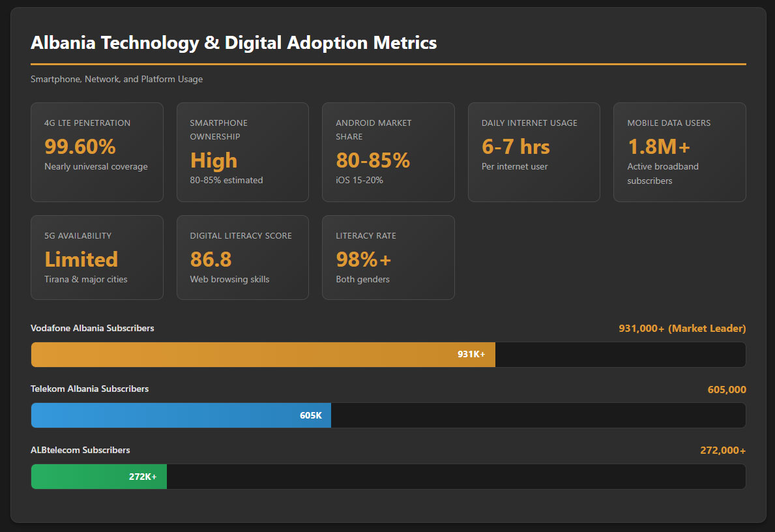Viewport: 775px width, 532px height.
Task: Click the Vodafone Albania Subscribers label
Action: (93, 328)
